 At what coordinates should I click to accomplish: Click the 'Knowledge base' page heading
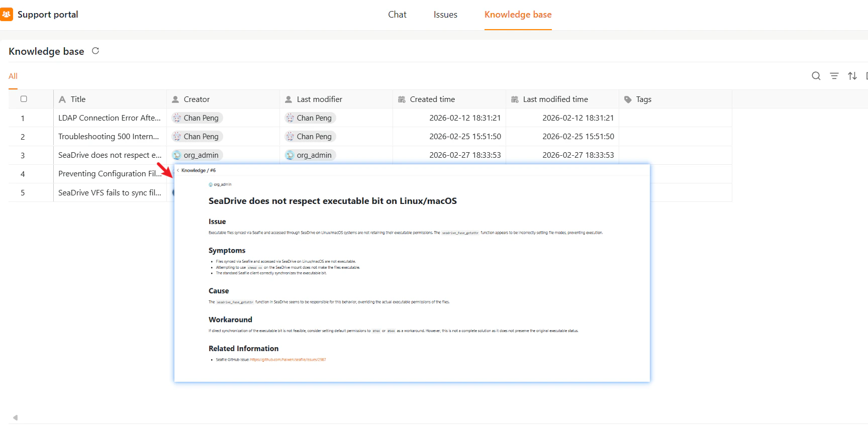click(x=46, y=51)
